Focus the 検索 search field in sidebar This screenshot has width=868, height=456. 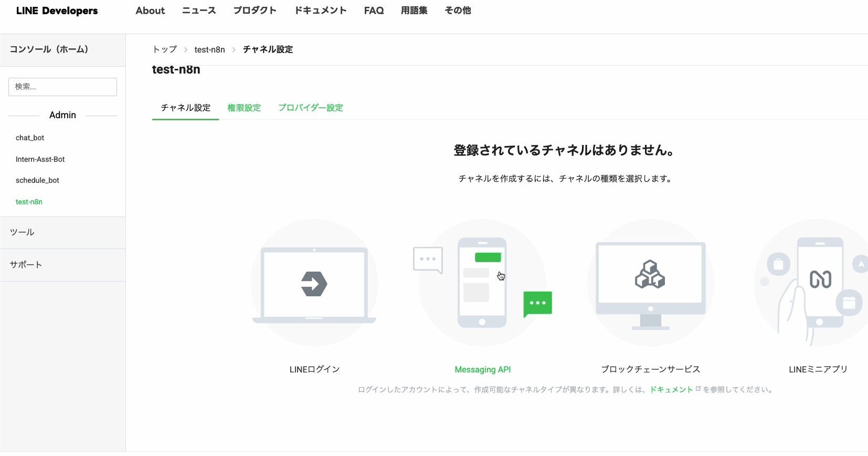pyautogui.click(x=62, y=87)
